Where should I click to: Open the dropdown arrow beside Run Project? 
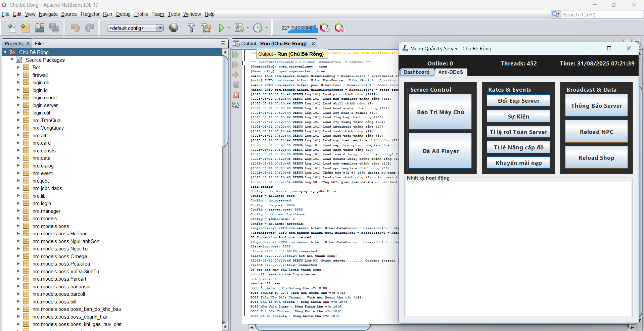229,28
